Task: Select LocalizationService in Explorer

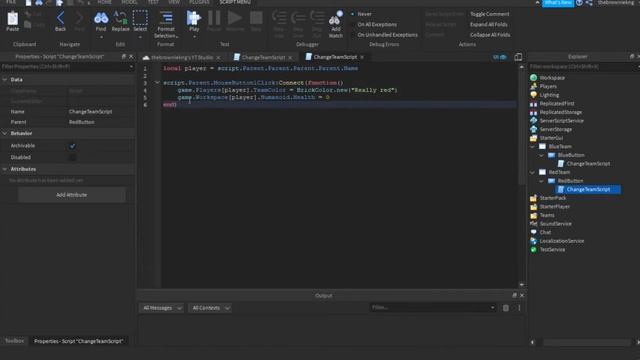Action: (x=561, y=240)
